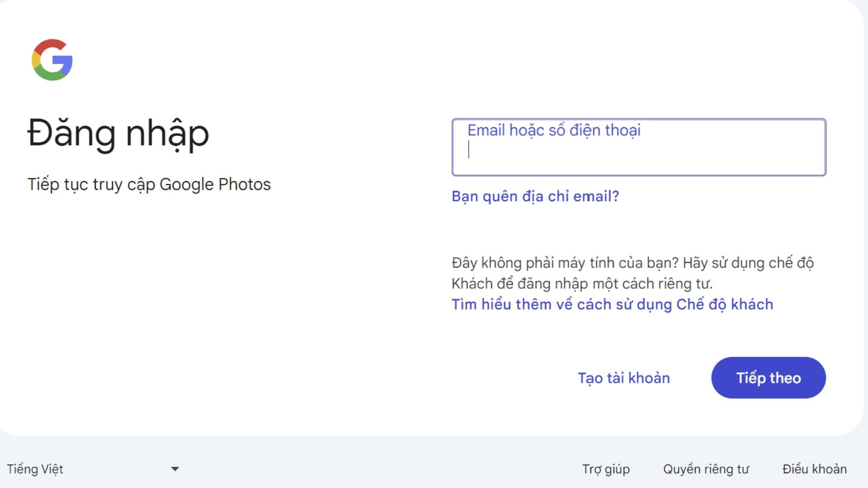Open the Bạn quên địa chỉ email? link

[x=535, y=197]
